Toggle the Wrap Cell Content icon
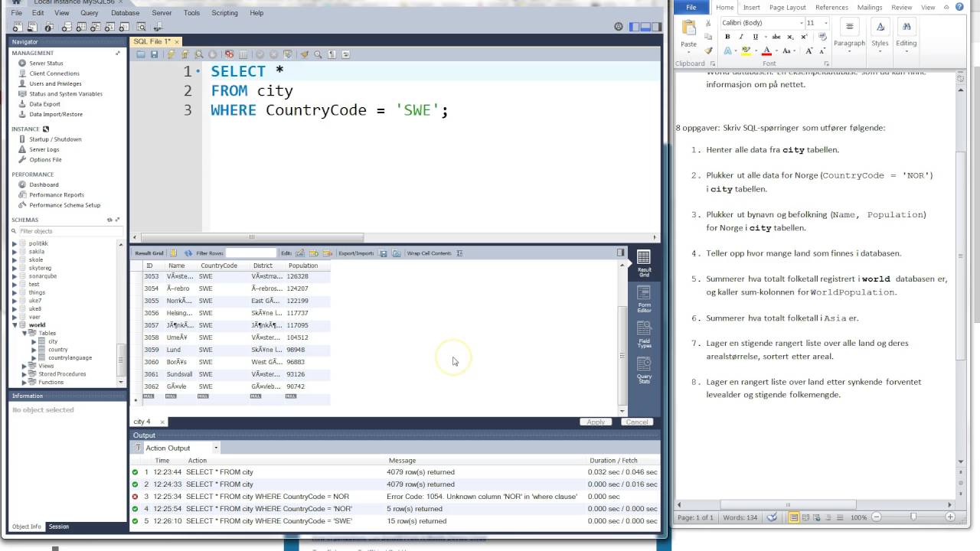 pyautogui.click(x=459, y=253)
